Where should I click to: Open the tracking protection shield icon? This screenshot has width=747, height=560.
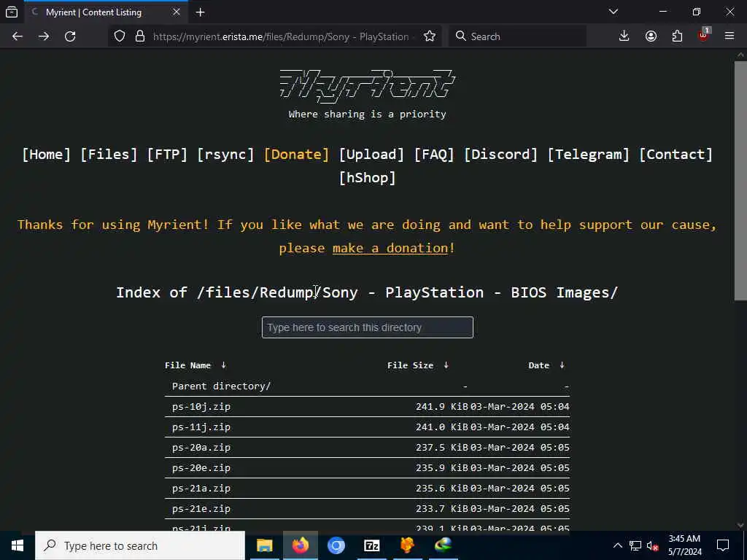120,36
